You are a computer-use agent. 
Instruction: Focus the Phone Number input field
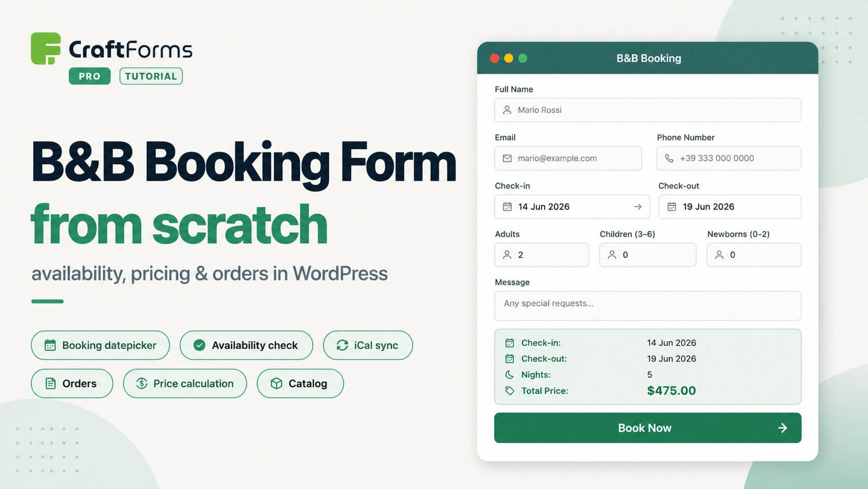(729, 158)
